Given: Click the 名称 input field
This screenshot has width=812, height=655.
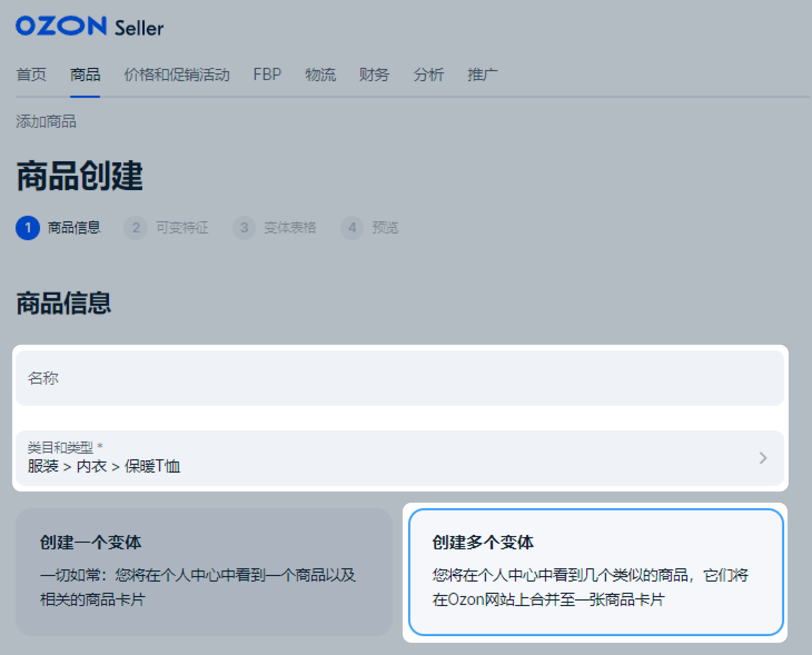Looking at the screenshot, I should click(400, 378).
